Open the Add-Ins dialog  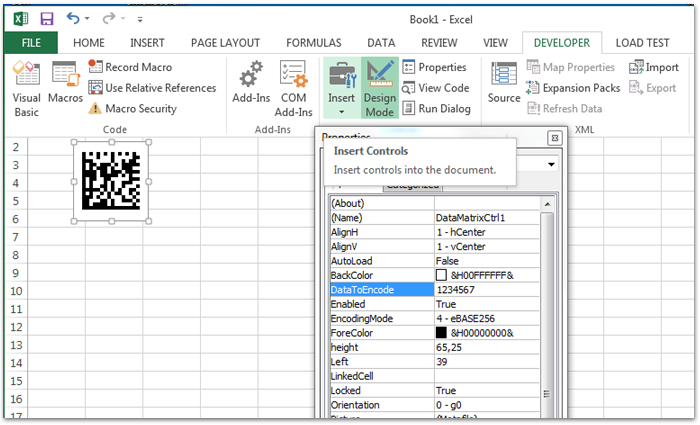tap(251, 83)
